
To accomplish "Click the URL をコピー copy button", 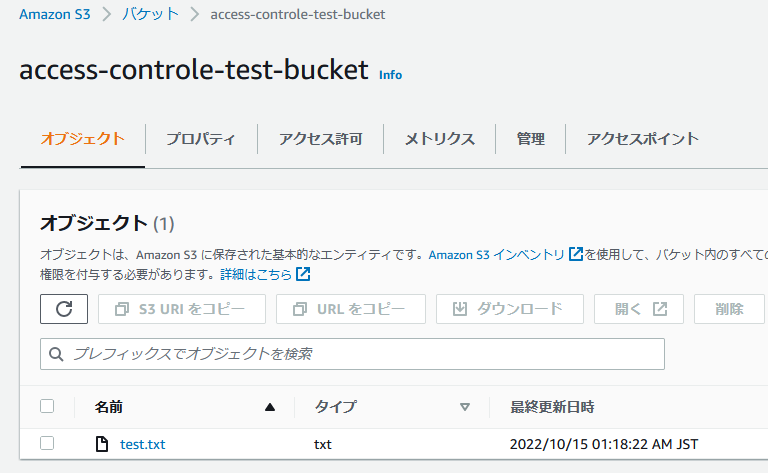I will pos(351,309).
